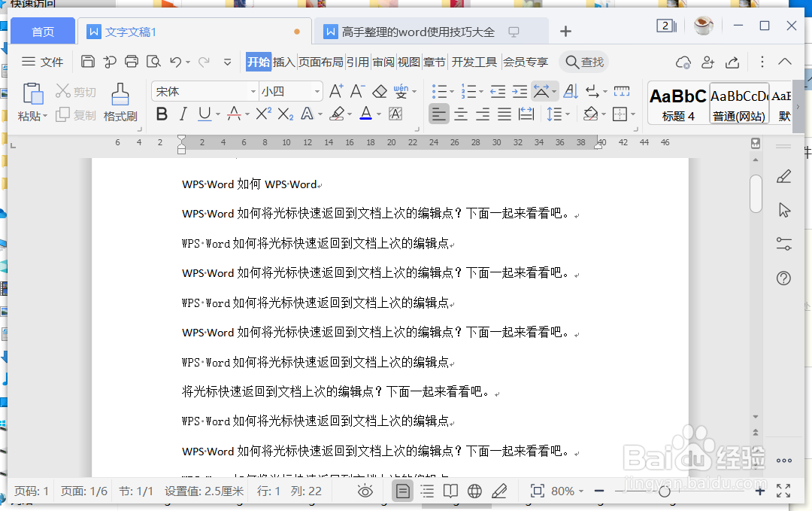This screenshot has height=511, width=812.
Task: Click the 页面: 1/6 status indicator
Action: click(84, 491)
